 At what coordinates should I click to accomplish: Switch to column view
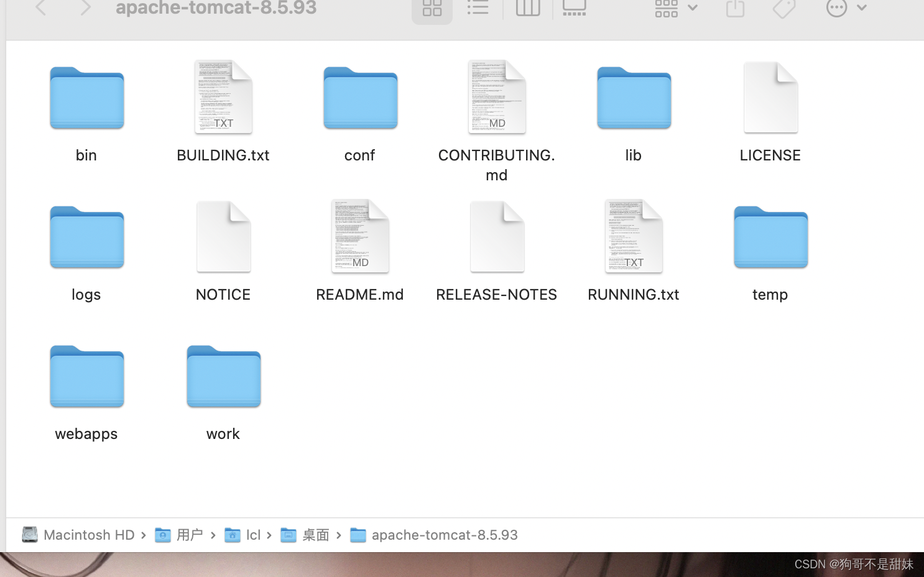pyautogui.click(x=528, y=8)
